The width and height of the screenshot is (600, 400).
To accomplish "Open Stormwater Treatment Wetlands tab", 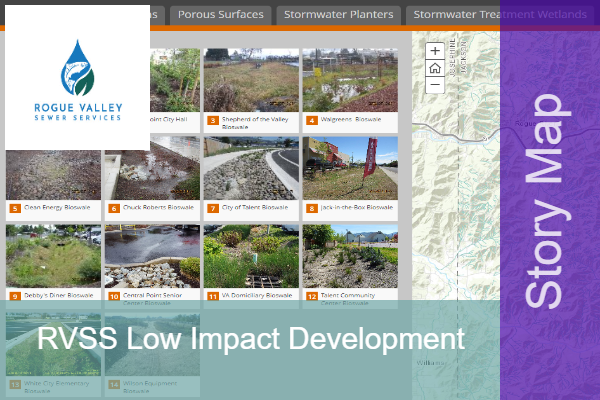I will pyautogui.click(x=500, y=15).
